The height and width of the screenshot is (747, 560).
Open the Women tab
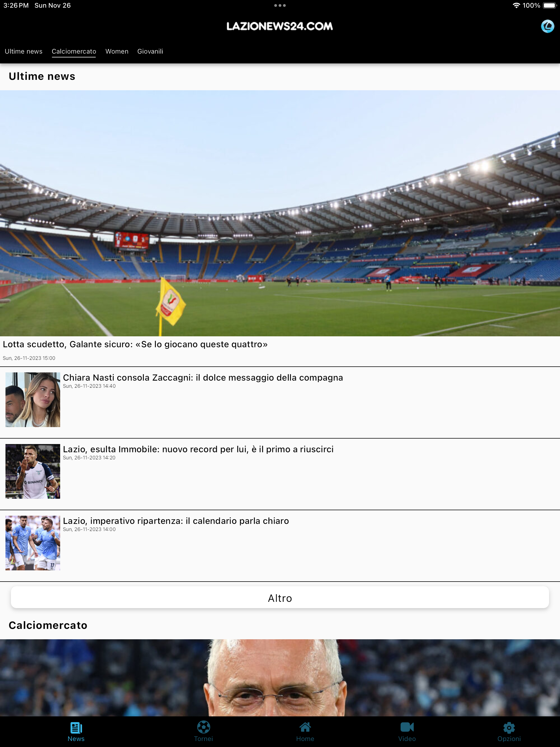117,51
